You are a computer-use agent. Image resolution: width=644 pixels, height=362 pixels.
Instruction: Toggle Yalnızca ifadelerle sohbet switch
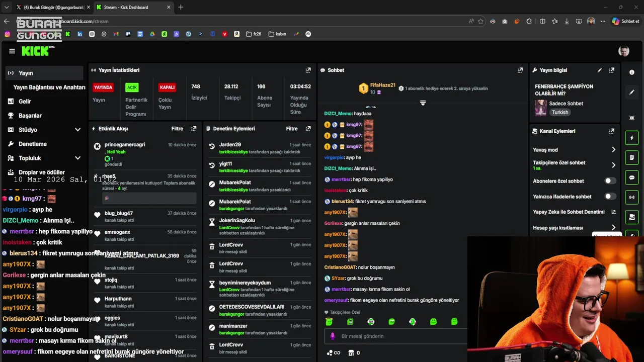pos(610,197)
